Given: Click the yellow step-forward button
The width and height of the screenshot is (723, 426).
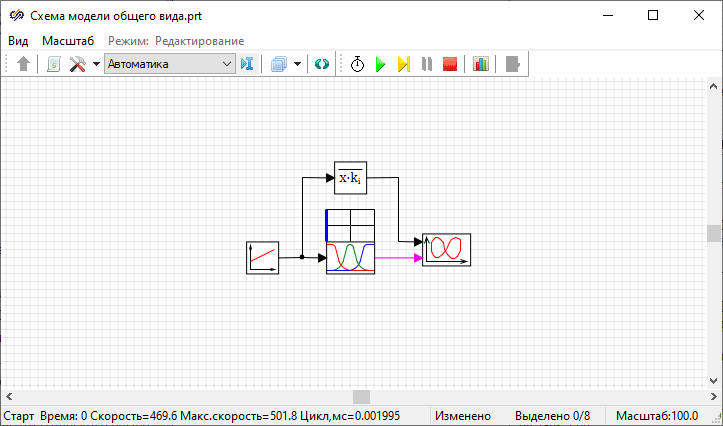Looking at the screenshot, I should pyautogui.click(x=403, y=64).
